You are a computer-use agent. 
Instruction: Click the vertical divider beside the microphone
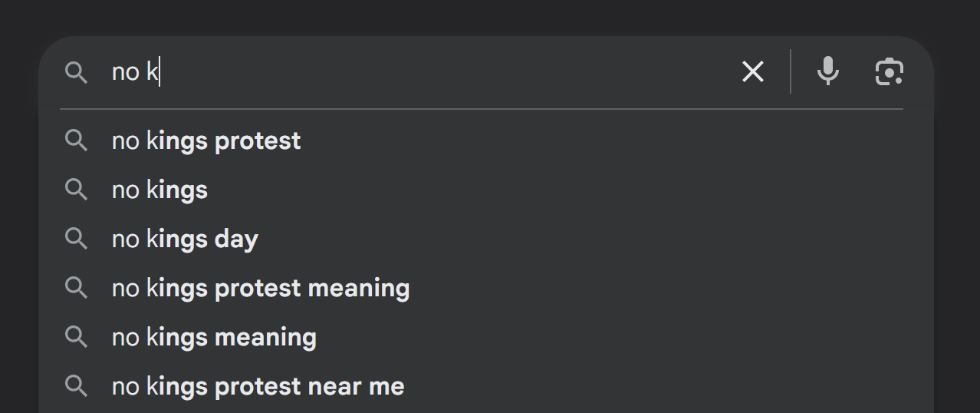click(791, 71)
